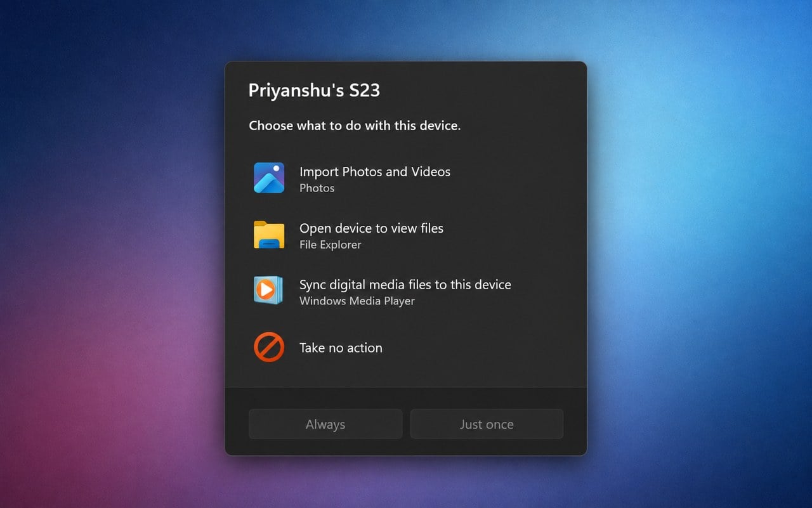Screen dimensions: 812x508
Task: Click the "Windows Media Player" subtitle text
Action: point(357,301)
